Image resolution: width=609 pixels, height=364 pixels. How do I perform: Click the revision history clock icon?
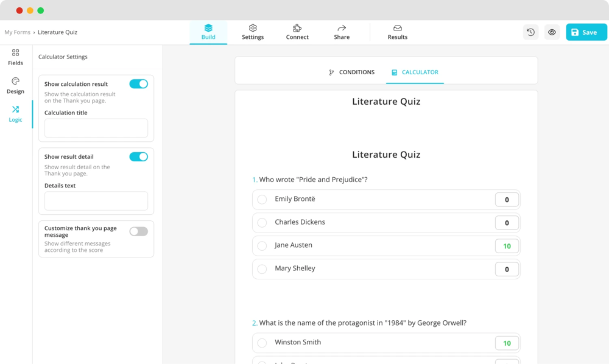(530, 32)
